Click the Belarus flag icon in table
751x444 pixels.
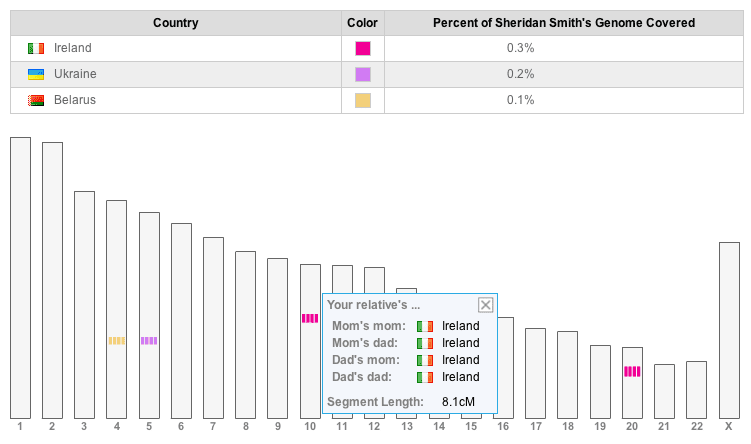[36, 100]
